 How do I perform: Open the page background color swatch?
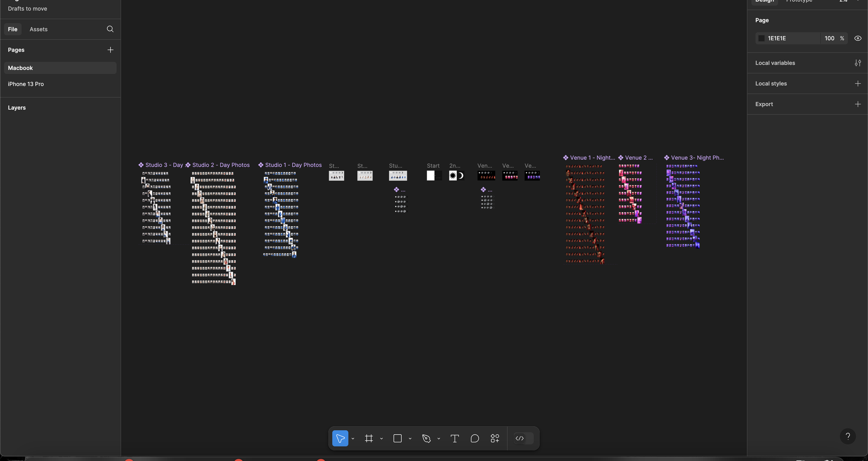coord(761,38)
